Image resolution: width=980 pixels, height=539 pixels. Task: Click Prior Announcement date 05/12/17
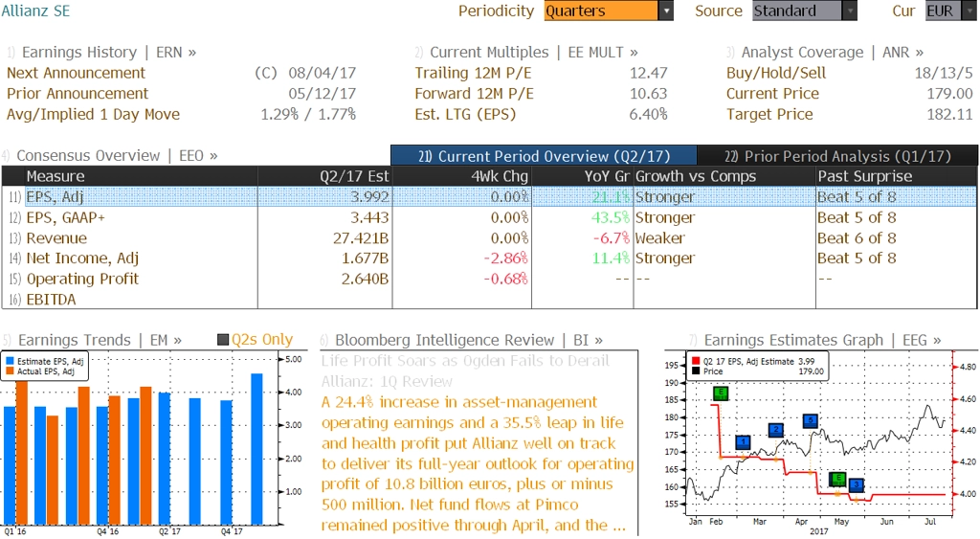coord(322,94)
